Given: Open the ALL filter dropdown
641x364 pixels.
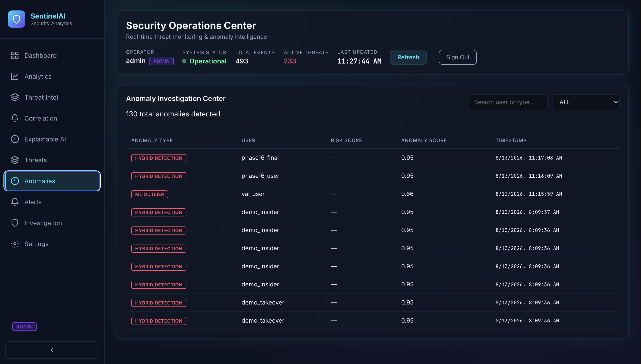Looking at the screenshot, I should [586, 102].
